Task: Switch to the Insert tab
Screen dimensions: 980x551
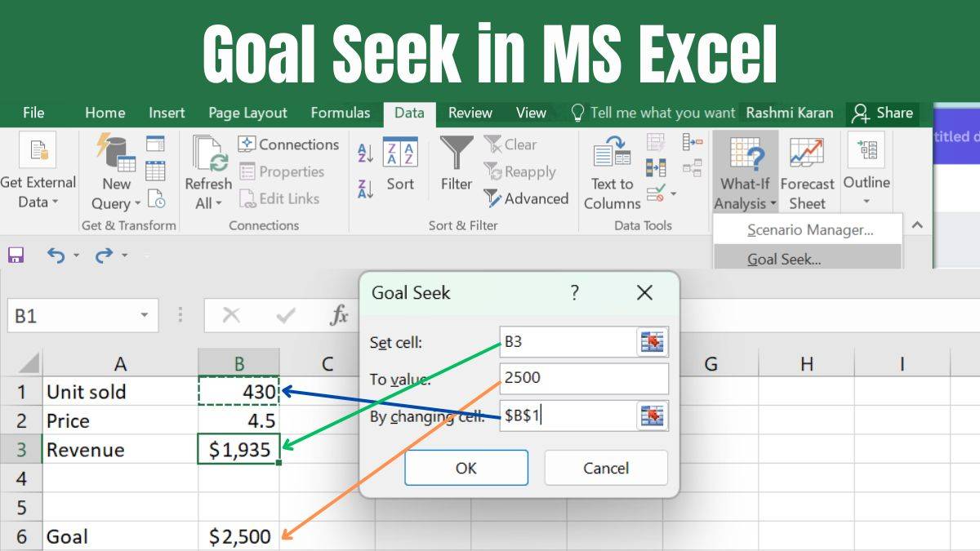Action: coord(167,113)
